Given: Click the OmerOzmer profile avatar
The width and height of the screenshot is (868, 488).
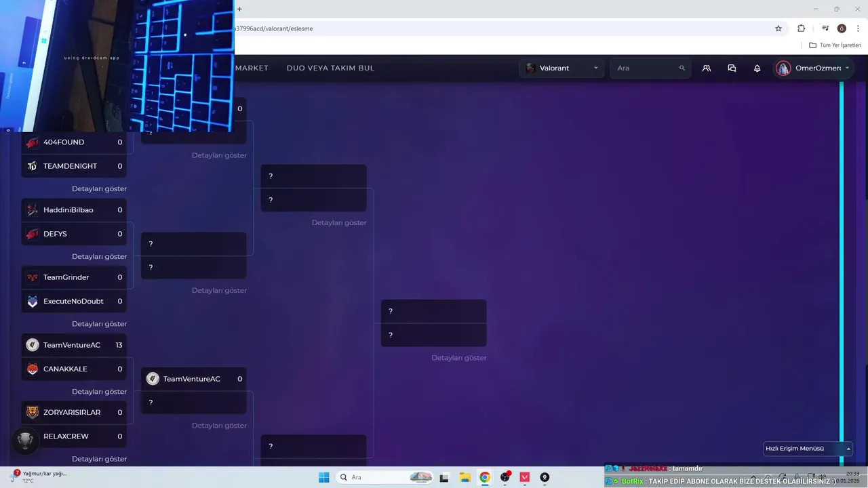Looking at the screenshot, I should point(783,68).
